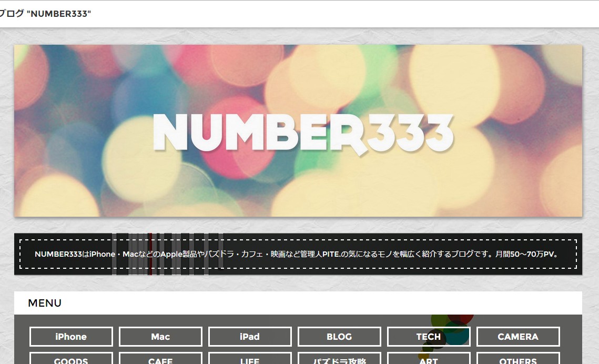Open the iPhone menu category

71,337
